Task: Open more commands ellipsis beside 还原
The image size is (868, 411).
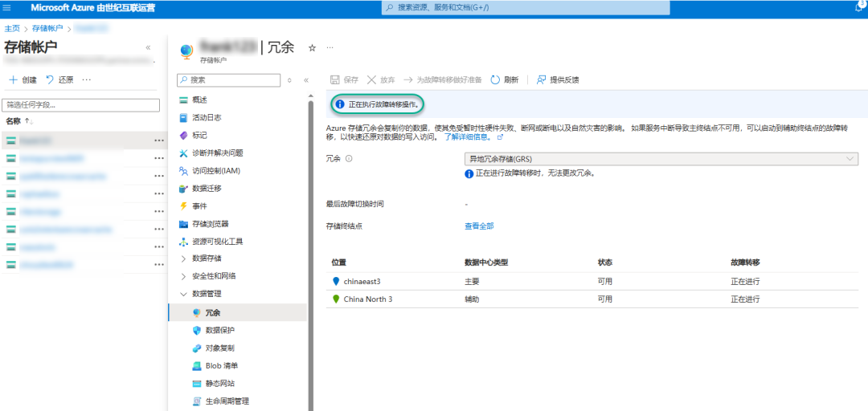Action: [86, 79]
